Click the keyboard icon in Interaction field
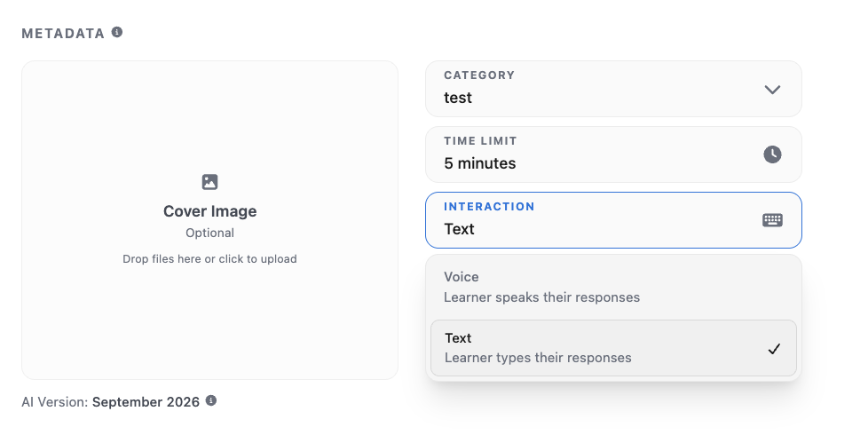The width and height of the screenshot is (868, 435). [x=772, y=220]
